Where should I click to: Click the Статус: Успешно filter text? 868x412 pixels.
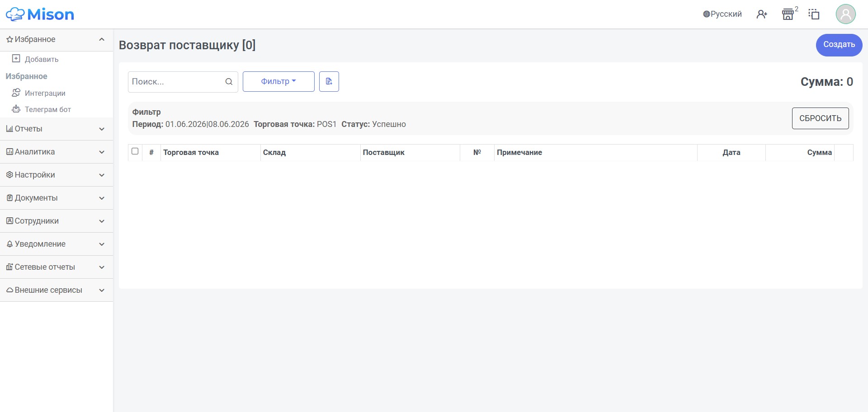373,124
